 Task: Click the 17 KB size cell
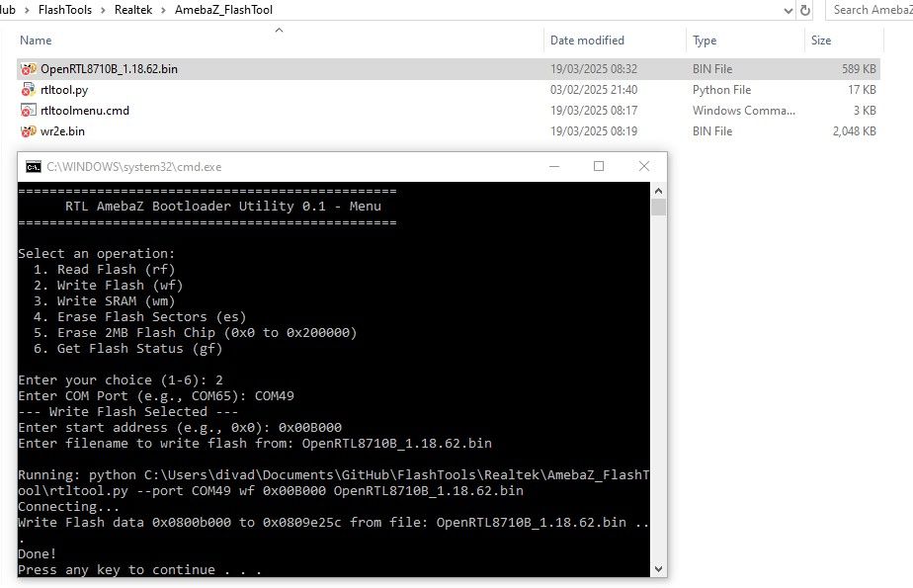(x=862, y=90)
